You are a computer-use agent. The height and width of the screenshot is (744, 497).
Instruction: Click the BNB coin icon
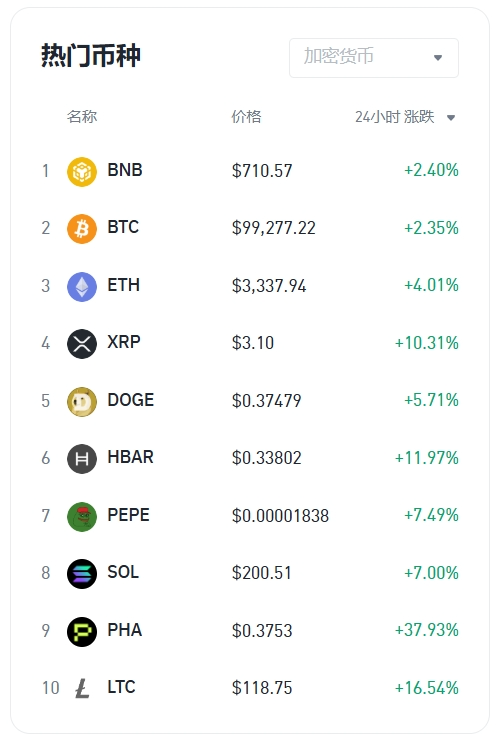pos(82,171)
